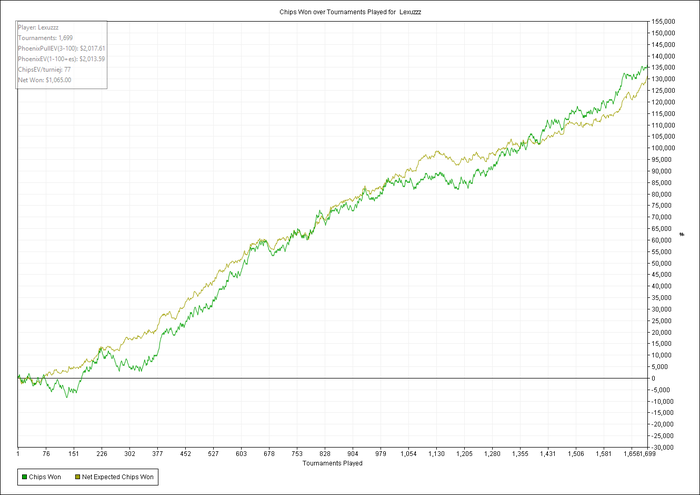Select the Chips Won legend label
Viewport: 700px width, 495px height.
pos(45,477)
